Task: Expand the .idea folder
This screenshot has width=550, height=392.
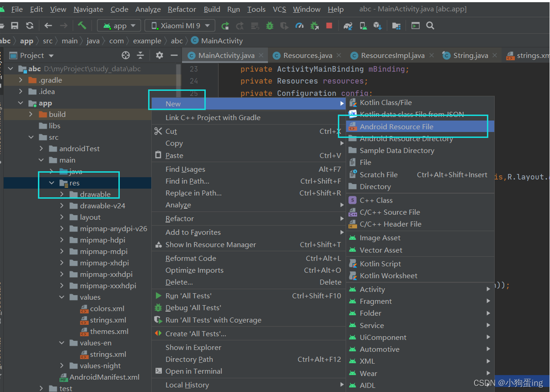Action: (20, 91)
